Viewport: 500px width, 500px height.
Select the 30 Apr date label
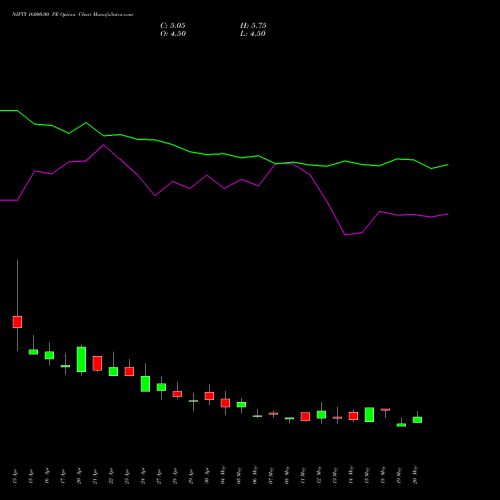[207, 476]
